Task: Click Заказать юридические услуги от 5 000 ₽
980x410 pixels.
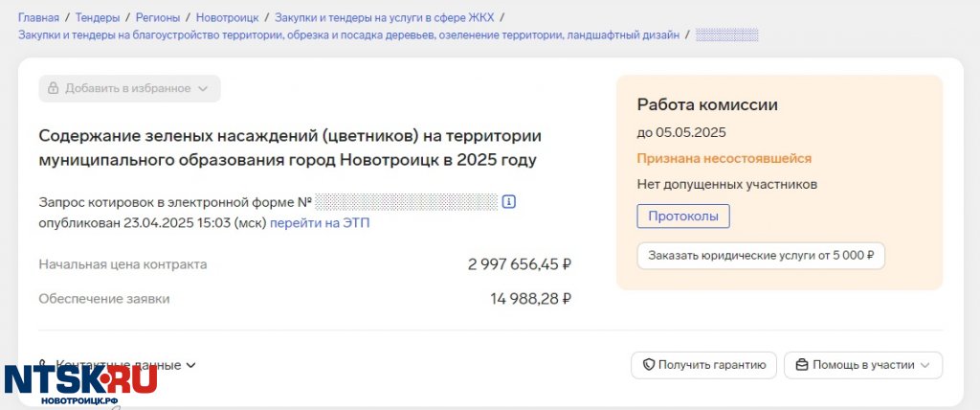Action: pyautogui.click(x=761, y=256)
